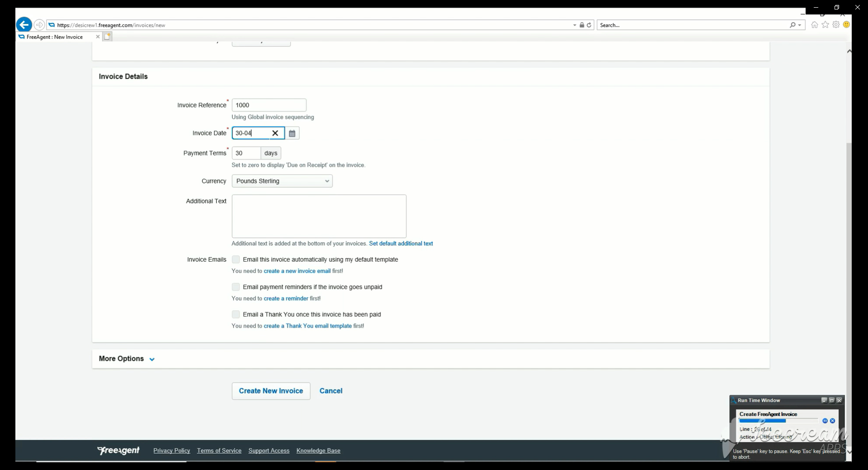Pause the Create FreeAgent Invoice task
This screenshot has width=868, height=470.
[825, 421]
